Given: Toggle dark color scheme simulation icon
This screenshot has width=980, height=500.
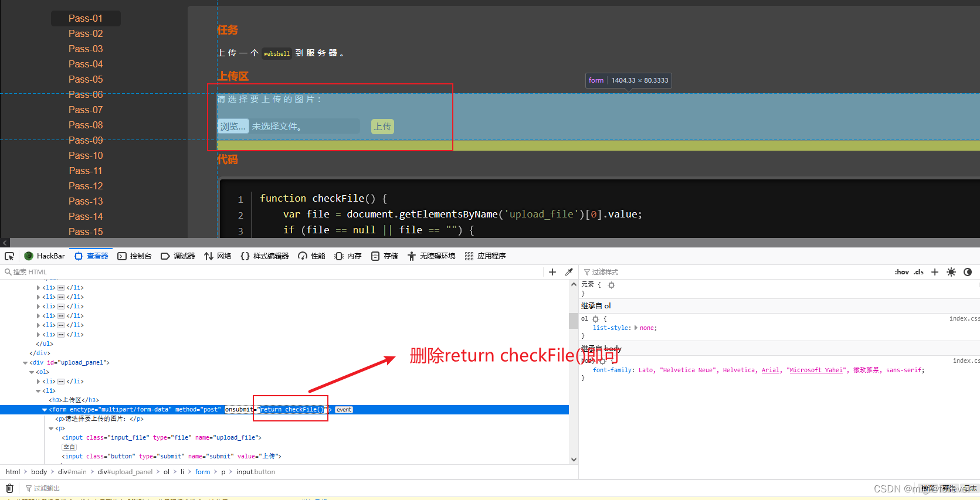Looking at the screenshot, I should [968, 272].
